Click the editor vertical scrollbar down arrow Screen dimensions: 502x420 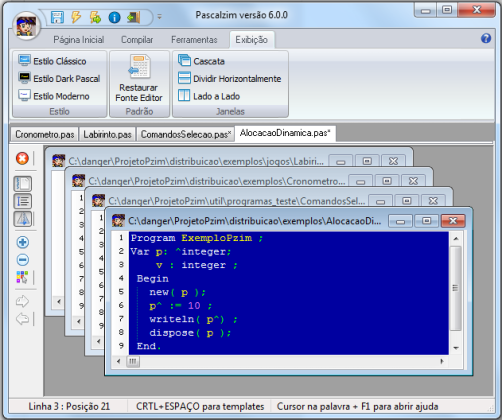456,348
